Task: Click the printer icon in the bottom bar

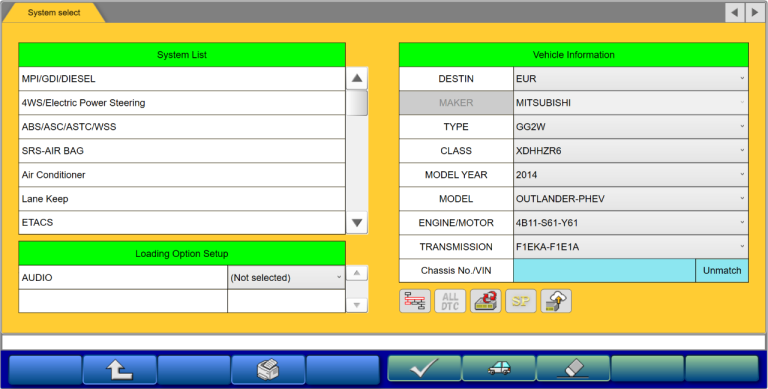Action: point(268,369)
